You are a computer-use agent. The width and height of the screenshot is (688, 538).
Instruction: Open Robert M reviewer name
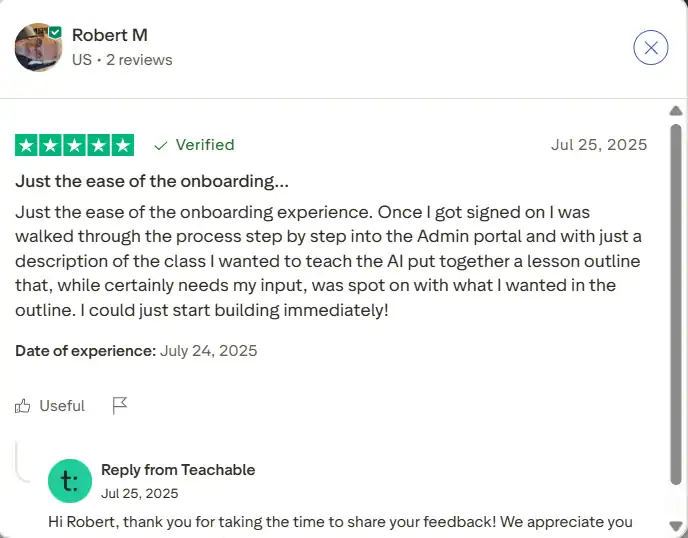click(x=110, y=35)
